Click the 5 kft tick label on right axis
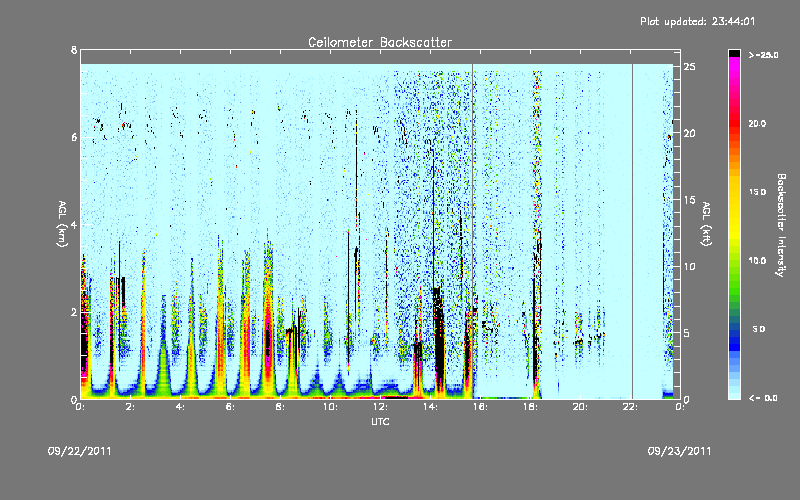This screenshot has height=500, width=800. tap(687, 333)
